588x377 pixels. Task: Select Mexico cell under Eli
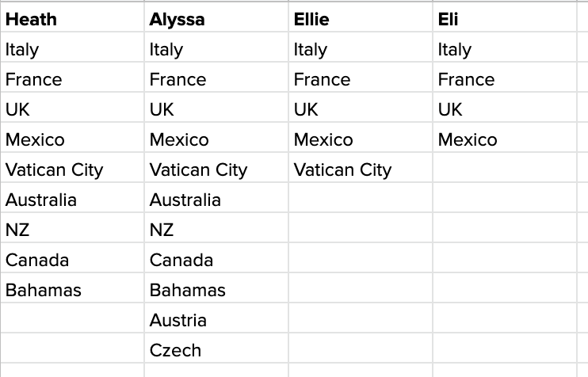(x=505, y=137)
